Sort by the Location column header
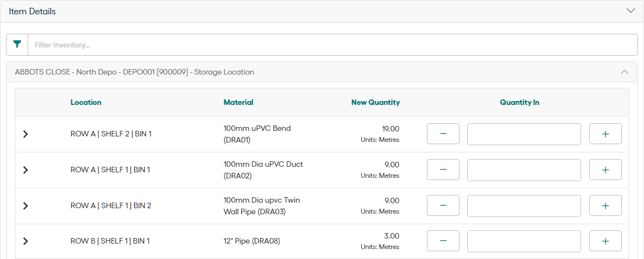Image resolution: width=644 pixels, height=259 pixels. pos(86,102)
